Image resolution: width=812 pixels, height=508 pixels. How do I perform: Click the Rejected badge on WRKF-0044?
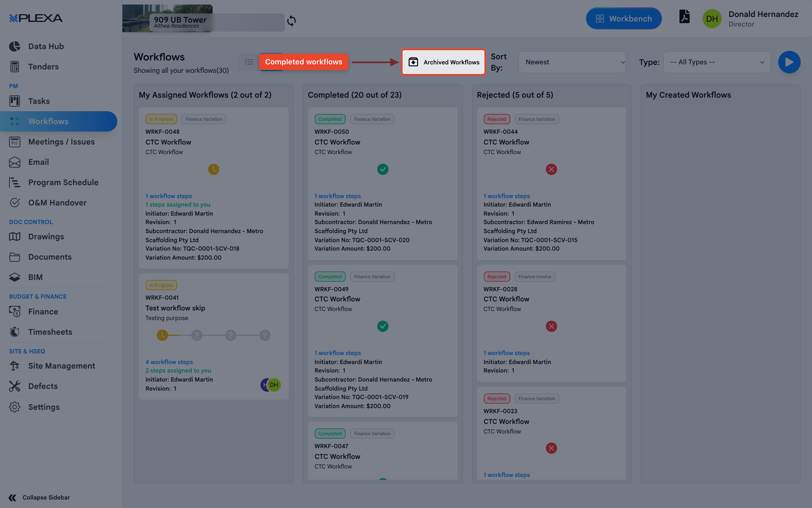coord(497,119)
